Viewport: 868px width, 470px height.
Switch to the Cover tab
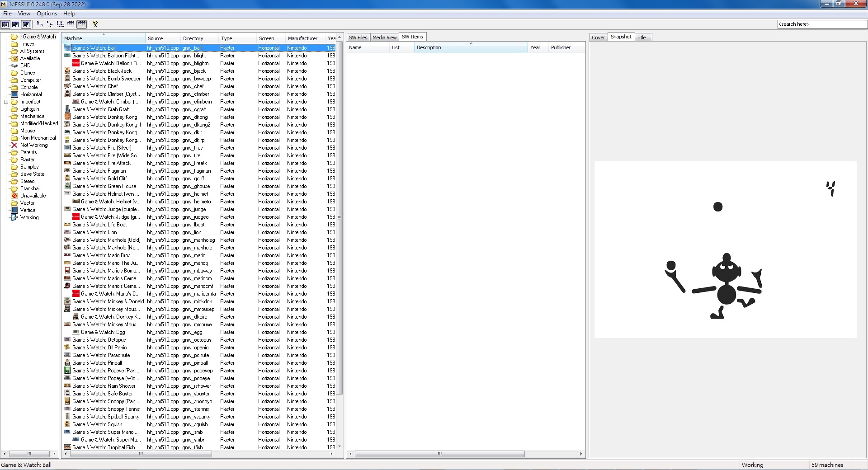[x=598, y=38]
